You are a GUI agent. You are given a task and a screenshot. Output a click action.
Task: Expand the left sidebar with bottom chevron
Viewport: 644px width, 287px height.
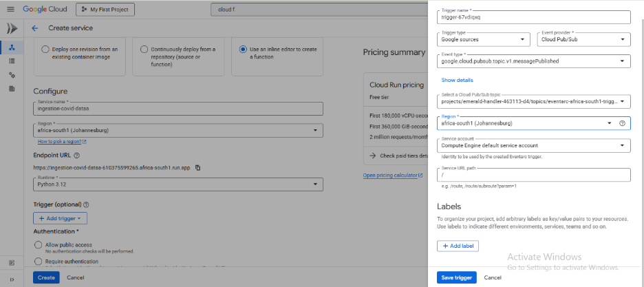point(12,278)
